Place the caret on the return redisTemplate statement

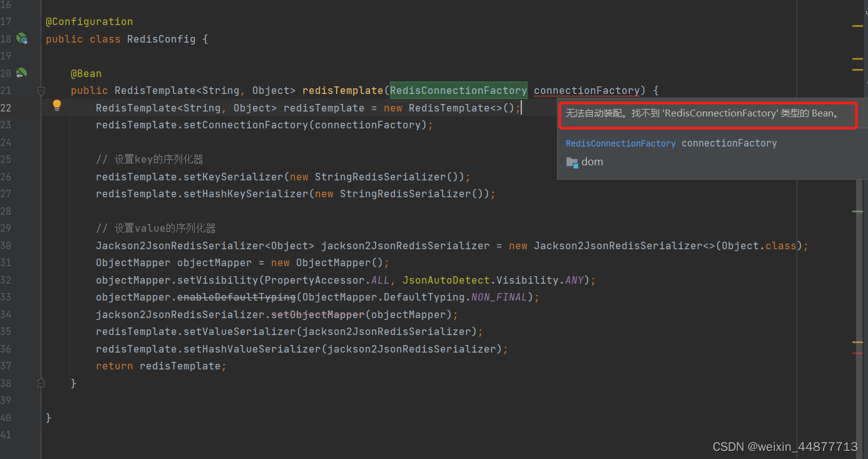[x=160, y=366]
